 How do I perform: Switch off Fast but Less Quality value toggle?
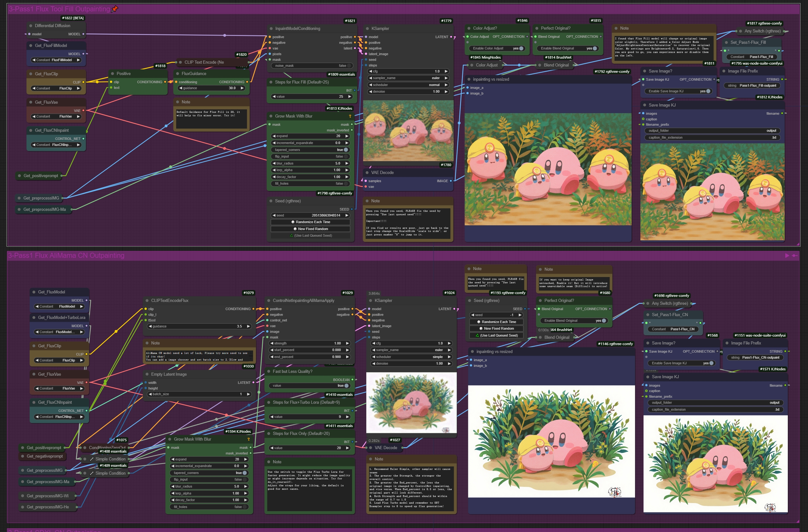346,385
